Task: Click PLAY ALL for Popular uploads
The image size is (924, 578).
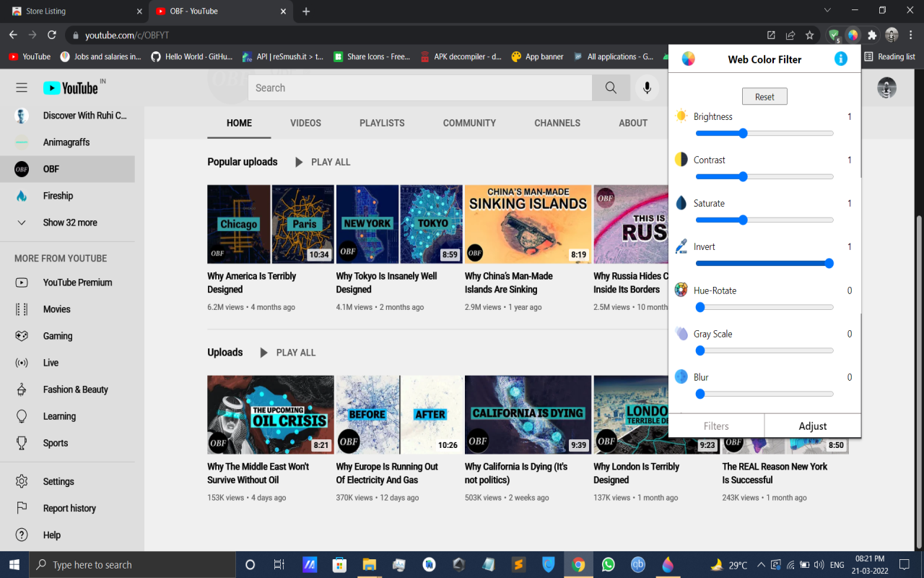Action: 323,162
